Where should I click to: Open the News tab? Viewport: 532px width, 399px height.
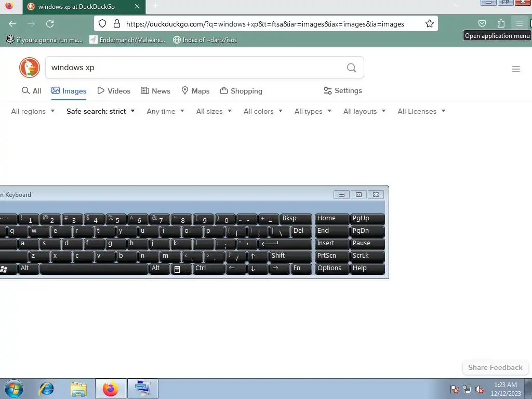(155, 91)
